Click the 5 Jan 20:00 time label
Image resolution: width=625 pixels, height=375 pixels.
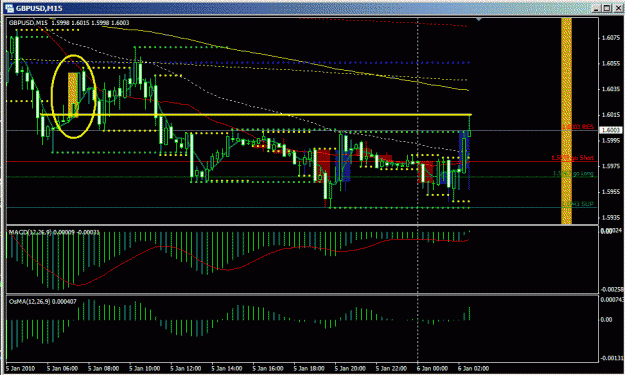[350, 368]
